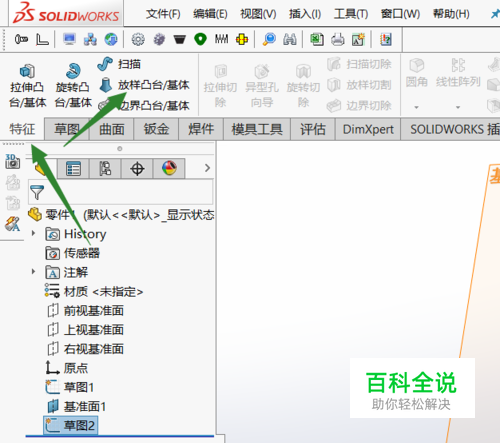This screenshot has width=500, height=443.
Task: Open the 插入(I) menu
Action: 305,14
